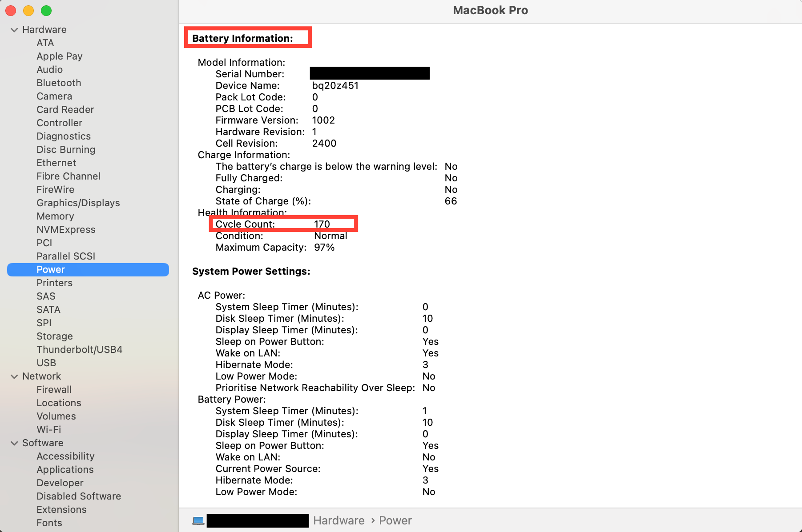Show Camera hardware details
Viewport: 802px width, 532px height.
[54, 96]
